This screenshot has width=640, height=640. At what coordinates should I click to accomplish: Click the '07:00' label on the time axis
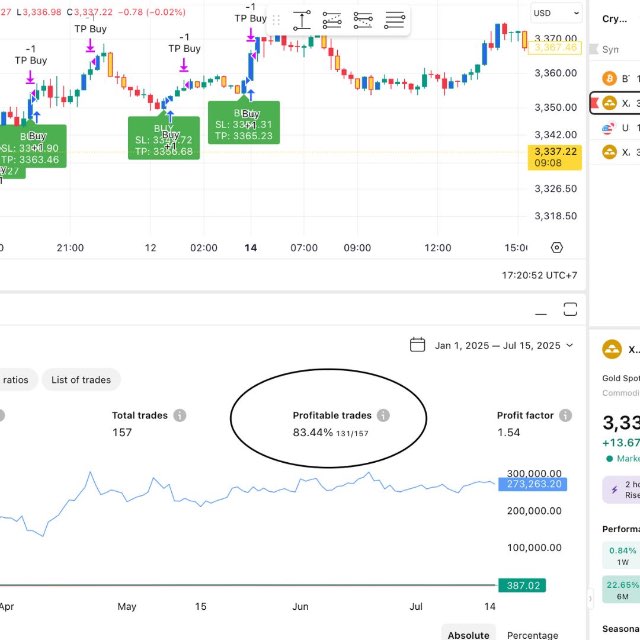coord(304,248)
